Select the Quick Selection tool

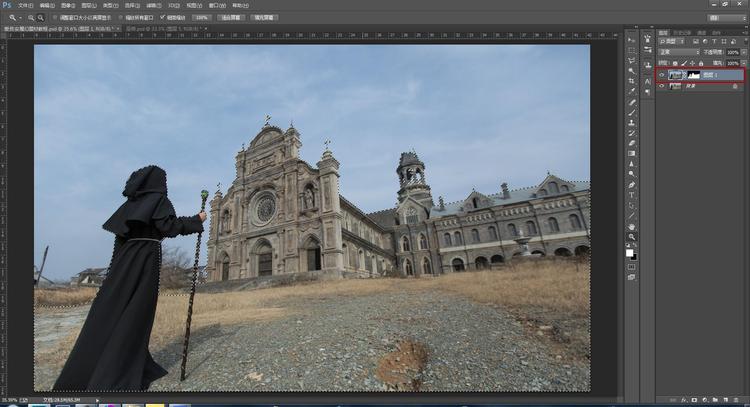click(631, 71)
